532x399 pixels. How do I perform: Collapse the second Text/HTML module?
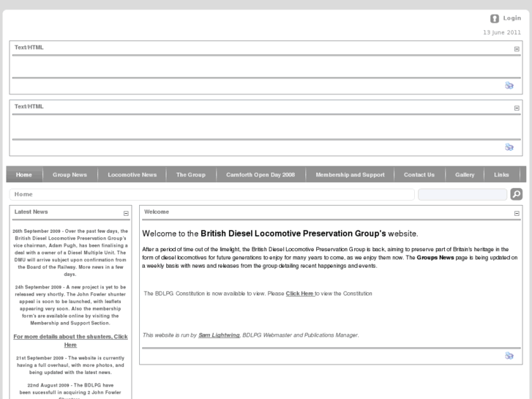[517, 108]
